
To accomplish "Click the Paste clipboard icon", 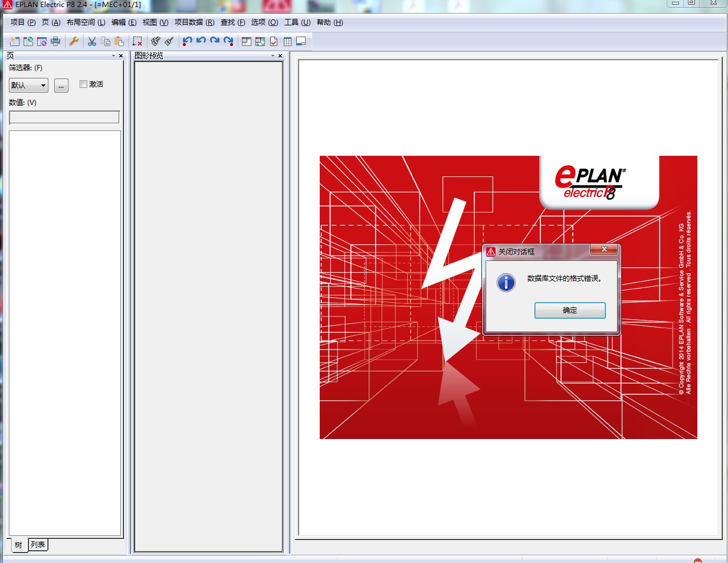I will [x=119, y=41].
